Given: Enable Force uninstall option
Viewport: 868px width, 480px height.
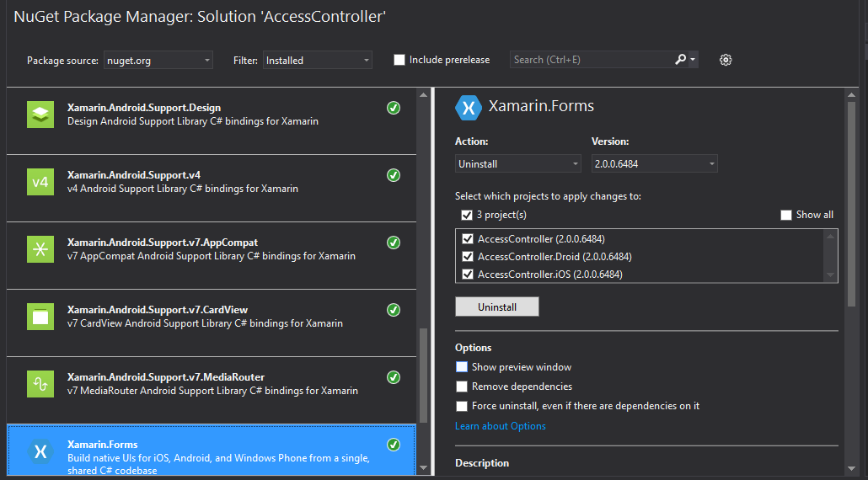Looking at the screenshot, I should click(x=462, y=406).
